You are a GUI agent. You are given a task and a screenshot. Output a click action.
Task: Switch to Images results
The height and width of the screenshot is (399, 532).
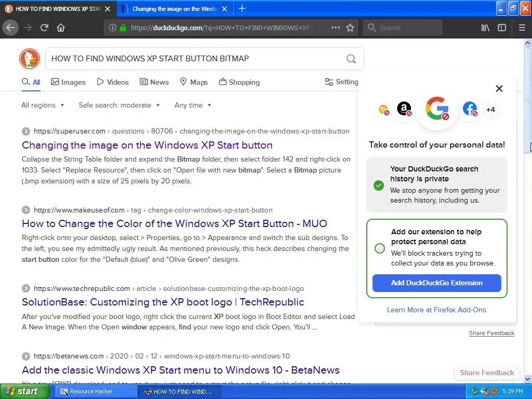(68, 82)
